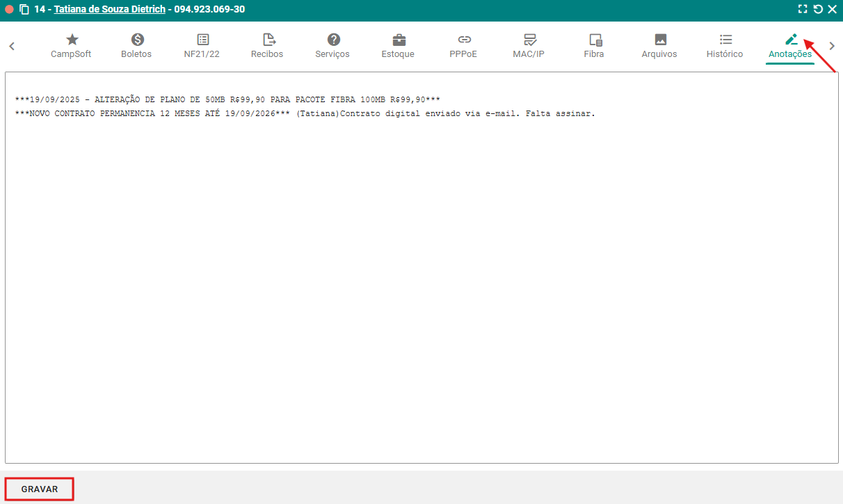The width and height of the screenshot is (843, 504).
Task: Switch to the Fibra tab
Action: point(595,46)
